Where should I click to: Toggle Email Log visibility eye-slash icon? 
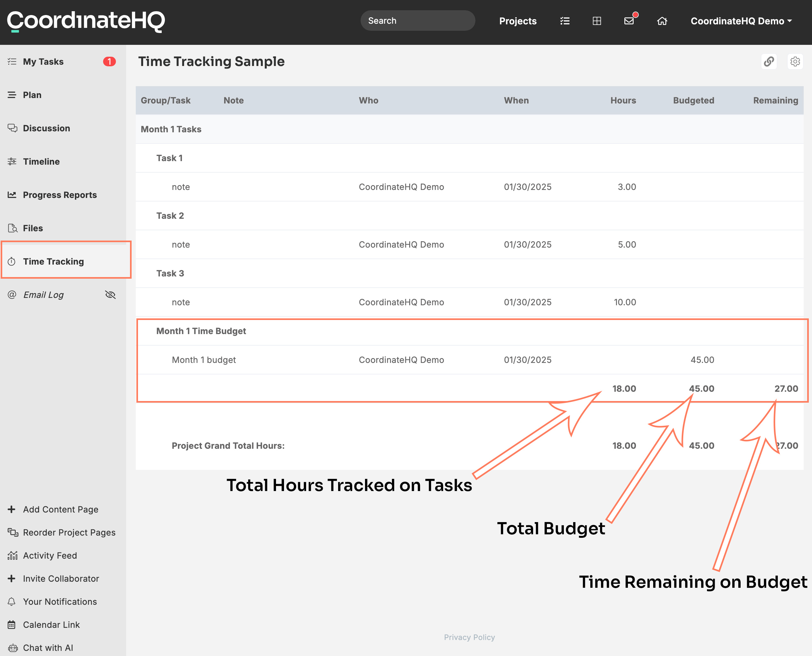point(110,294)
